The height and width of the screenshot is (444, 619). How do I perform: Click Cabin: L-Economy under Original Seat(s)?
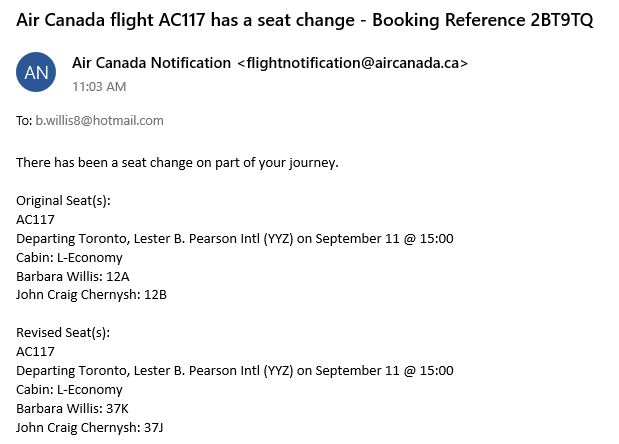[x=69, y=257]
